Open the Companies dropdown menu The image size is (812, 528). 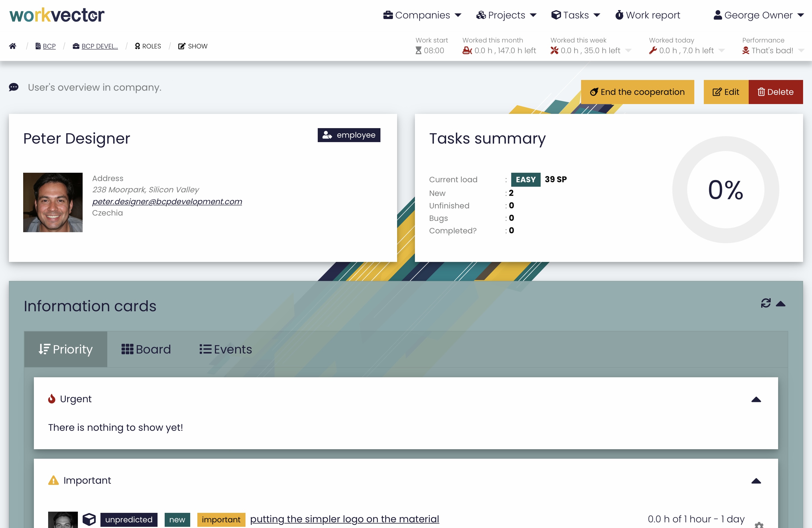pyautogui.click(x=422, y=15)
